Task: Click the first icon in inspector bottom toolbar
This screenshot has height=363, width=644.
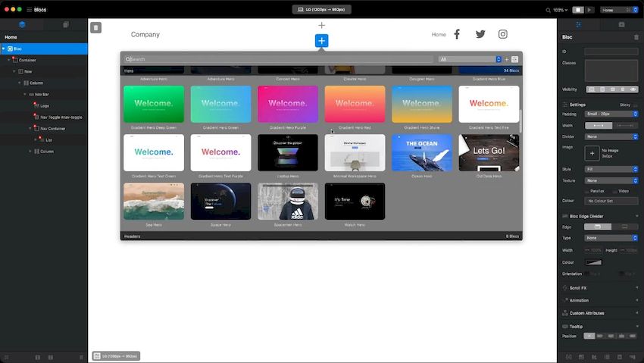Action: click(569, 357)
